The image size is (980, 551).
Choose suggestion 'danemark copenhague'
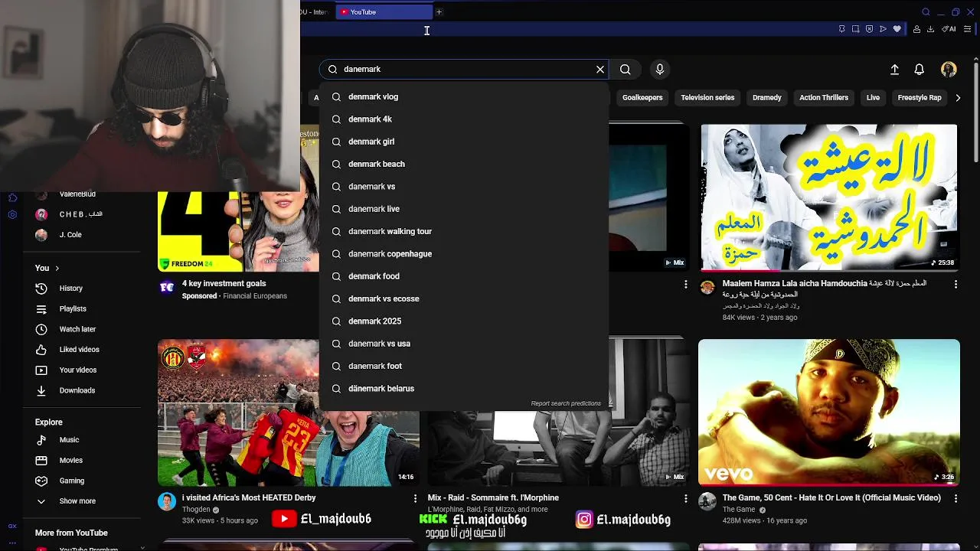click(464, 254)
